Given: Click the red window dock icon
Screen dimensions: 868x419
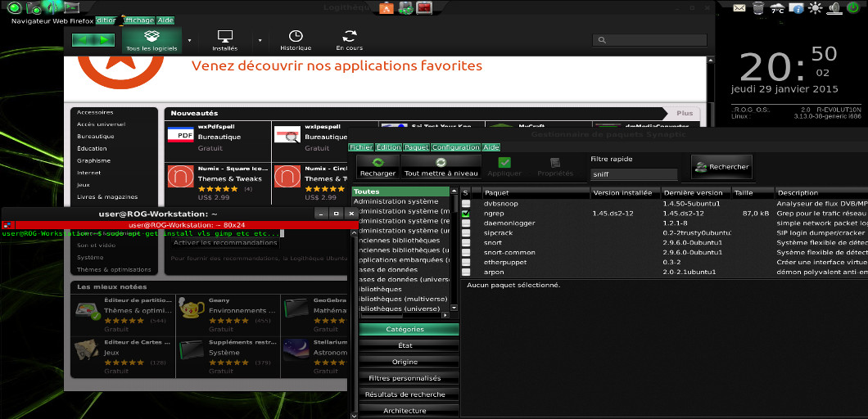Looking at the screenshot, I should (x=424, y=7).
